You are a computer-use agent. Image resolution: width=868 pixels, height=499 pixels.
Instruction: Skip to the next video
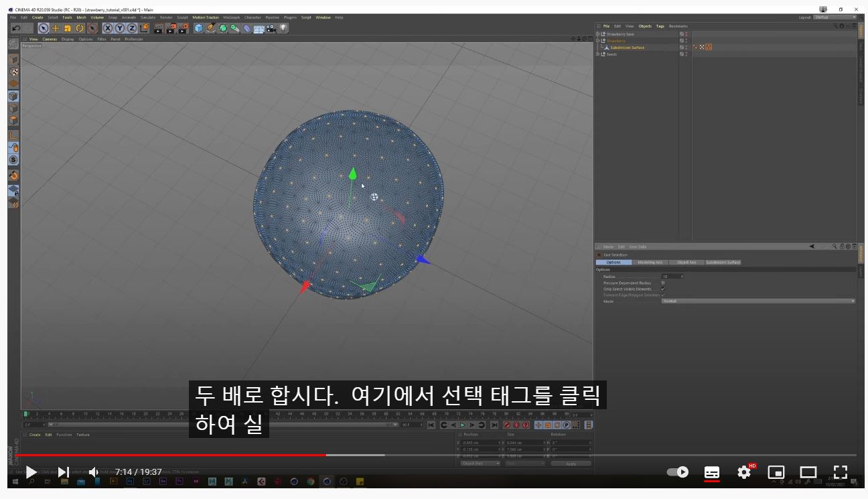click(x=63, y=472)
